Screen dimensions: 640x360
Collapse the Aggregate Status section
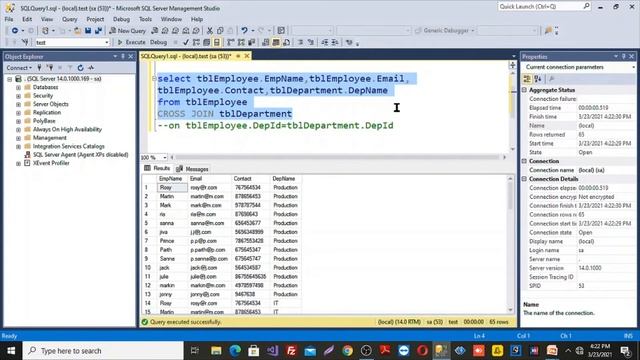tap(525, 90)
